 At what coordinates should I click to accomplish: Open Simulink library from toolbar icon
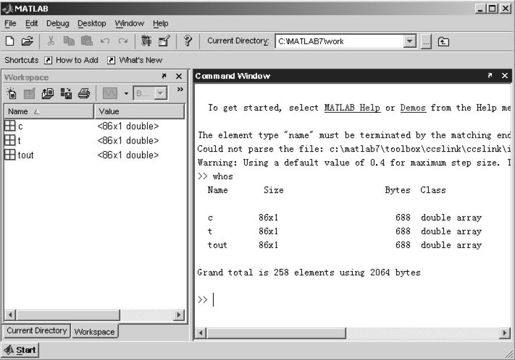click(x=146, y=41)
